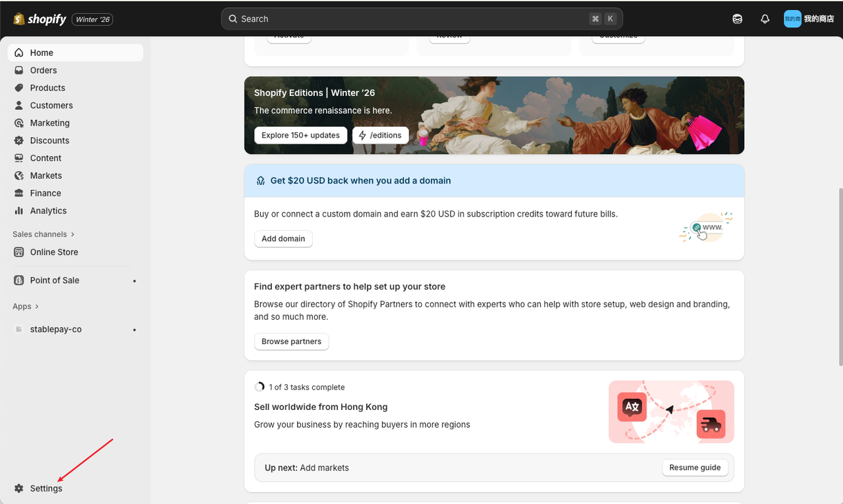Click the Add domain button
The height and width of the screenshot is (504, 843).
pos(283,239)
